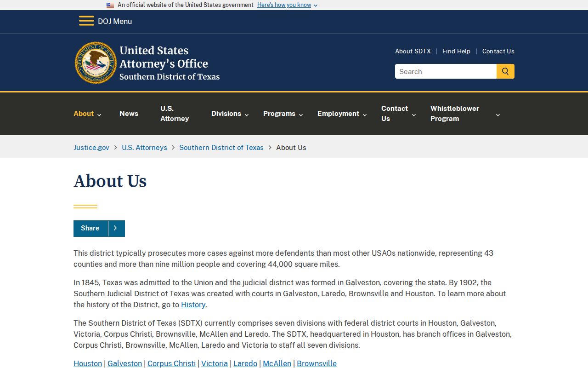Open the Find Help header link
This screenshot has height=368, width=588.
pyautogui.click(x=456, y=51)
